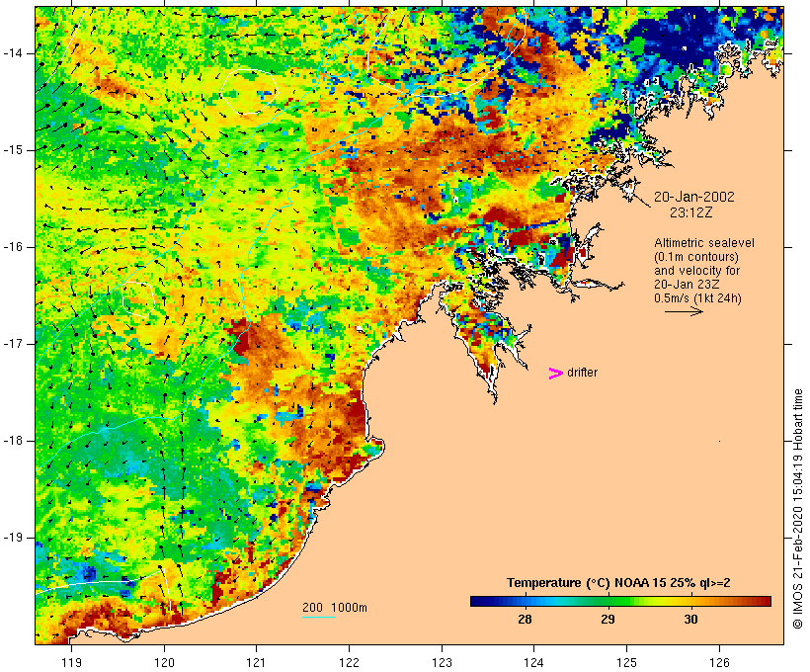Click the longitude axis label '122'
810x672 pixels.
pos(350,662)
